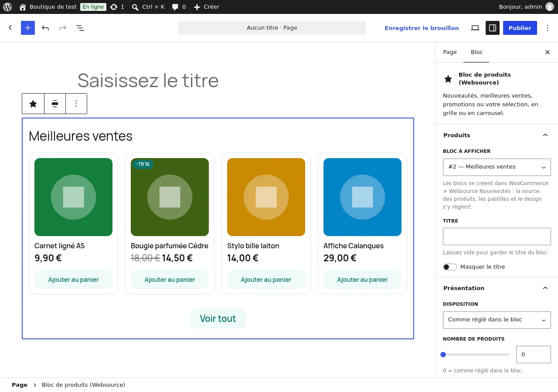Image resolution: width=558 pixels, height=392 pixels.
Task: Click the Affiche Calanques product name
Action: click(354, 246)
